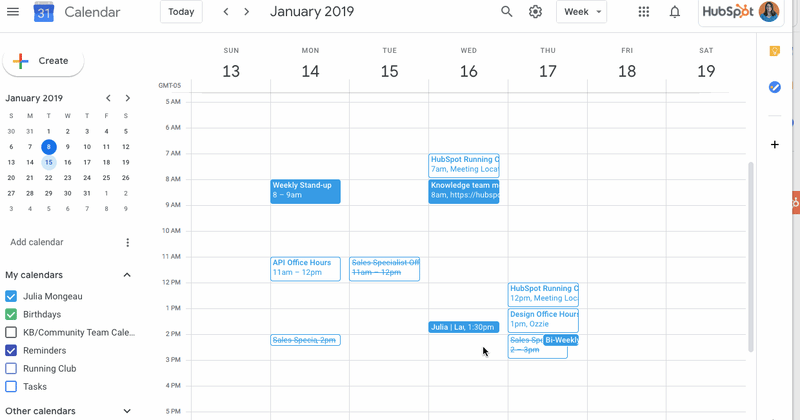Open the Google apps grid
The width and height of the screenshot is (800, 420).
[x=644, y=12]
